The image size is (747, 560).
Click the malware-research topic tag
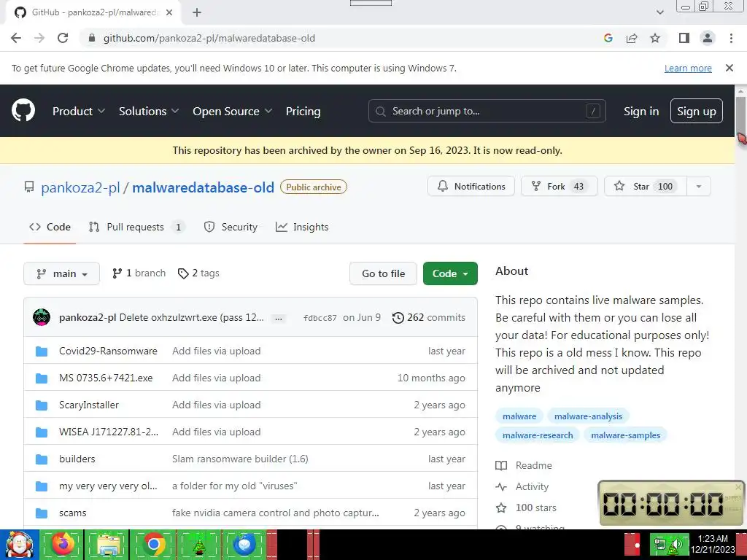pos(538,435)
